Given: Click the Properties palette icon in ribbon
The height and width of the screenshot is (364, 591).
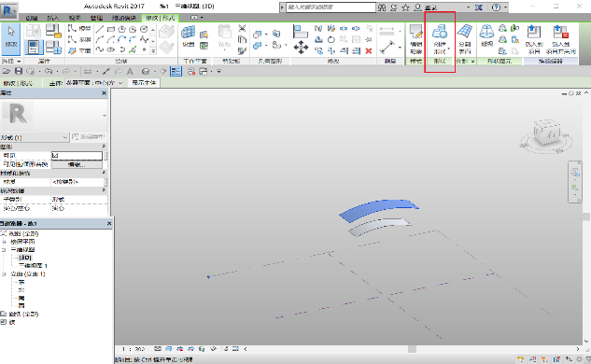Looking at the screenshot, I should [34, 47].
